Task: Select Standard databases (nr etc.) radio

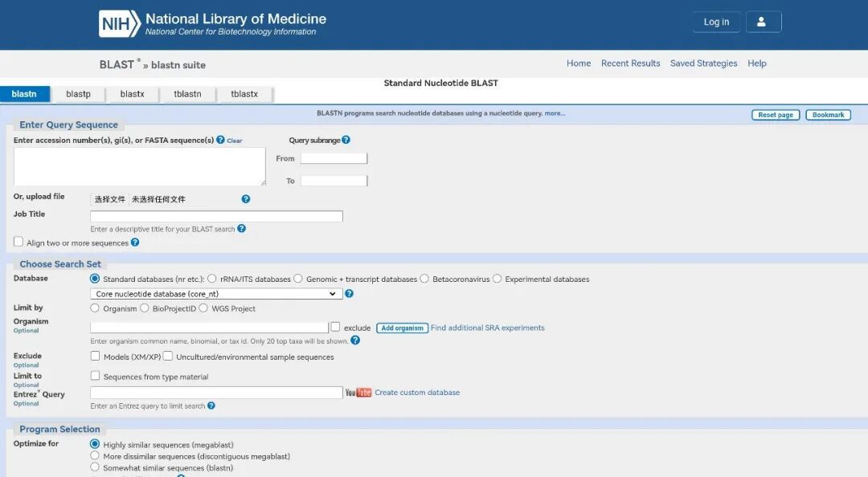Action: [95, 279]
